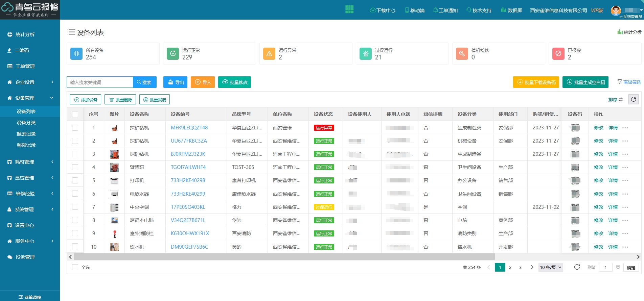The height and width of the screenshot is (301, 644).
Task: Click the table refresh icon beside 排序
Action: point(633,99)
